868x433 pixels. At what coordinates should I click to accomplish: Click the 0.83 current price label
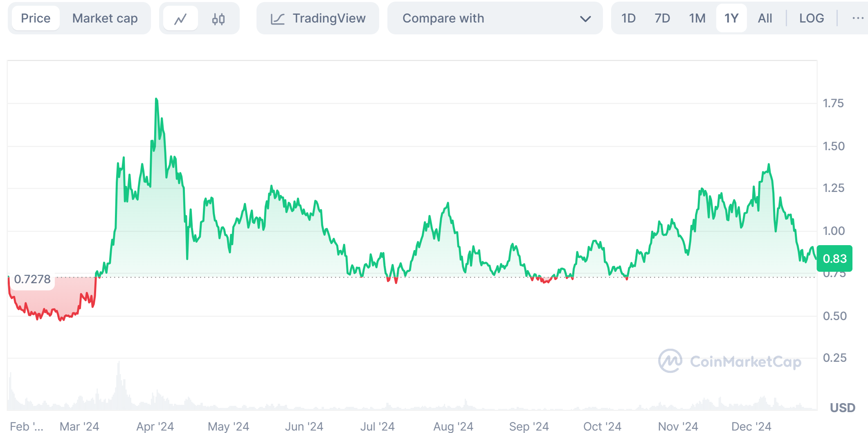(x=834, y=259)
